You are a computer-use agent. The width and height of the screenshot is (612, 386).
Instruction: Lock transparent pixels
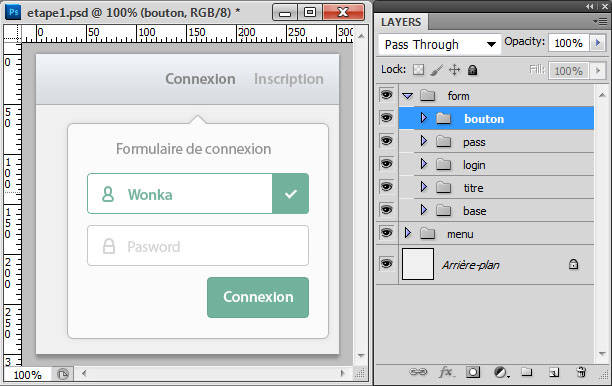(x=418, y=70)
